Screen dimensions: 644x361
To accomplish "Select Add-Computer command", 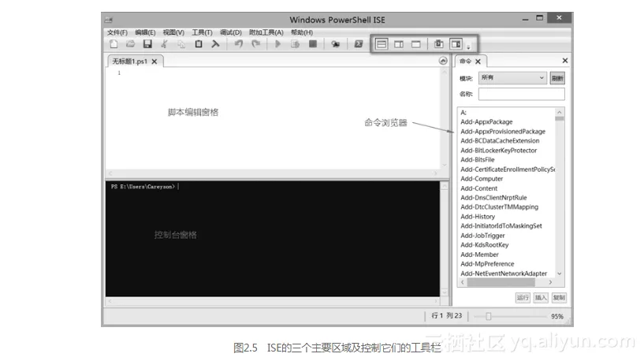I will [x=482, y=179].
